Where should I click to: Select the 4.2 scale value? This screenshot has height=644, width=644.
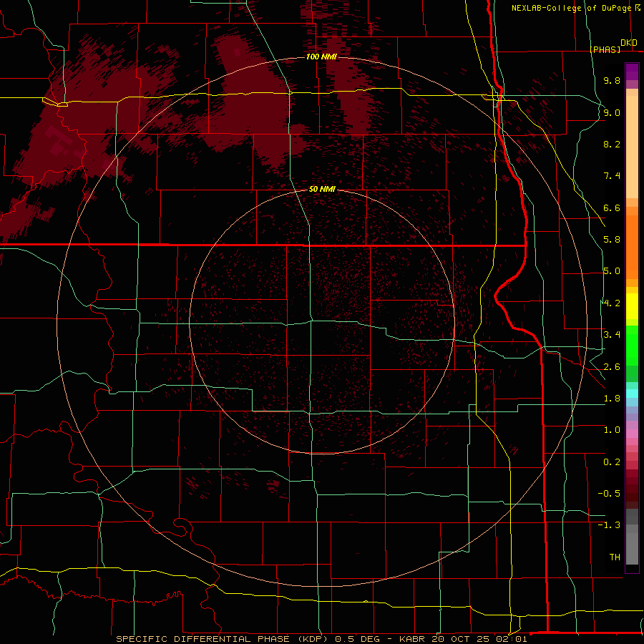[612, 303]
